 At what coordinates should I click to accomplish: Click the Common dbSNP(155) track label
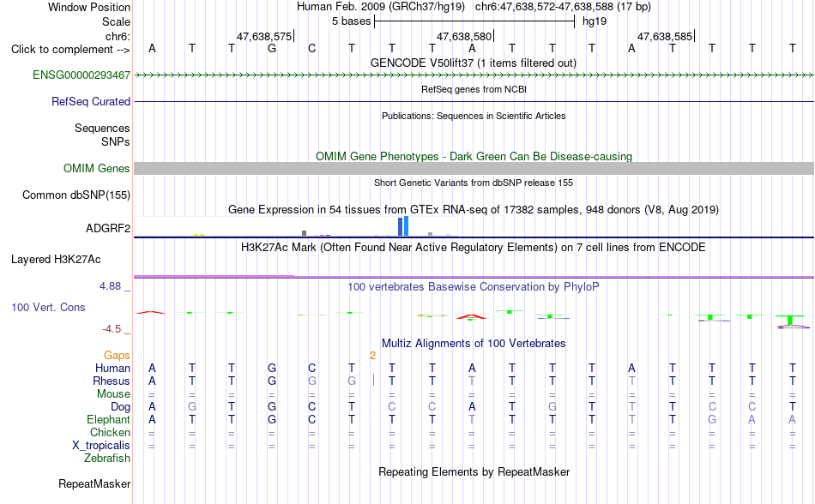click(x=75, y=195)
